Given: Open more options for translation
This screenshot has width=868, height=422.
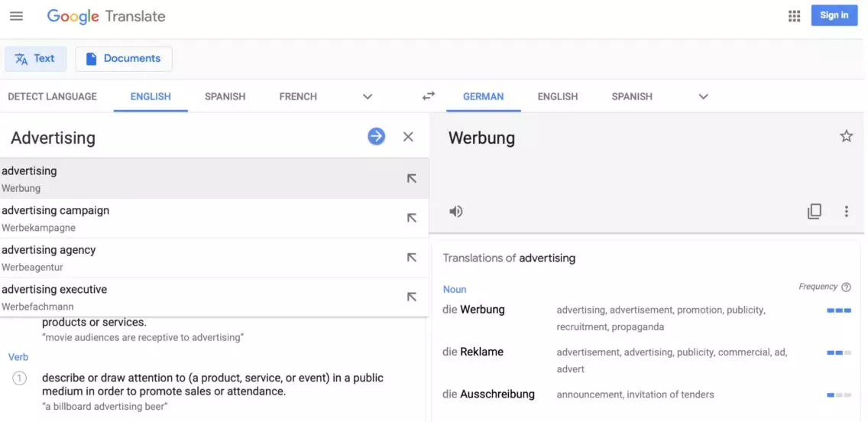Looking at the screenshot, I should [x=846, y=212].
